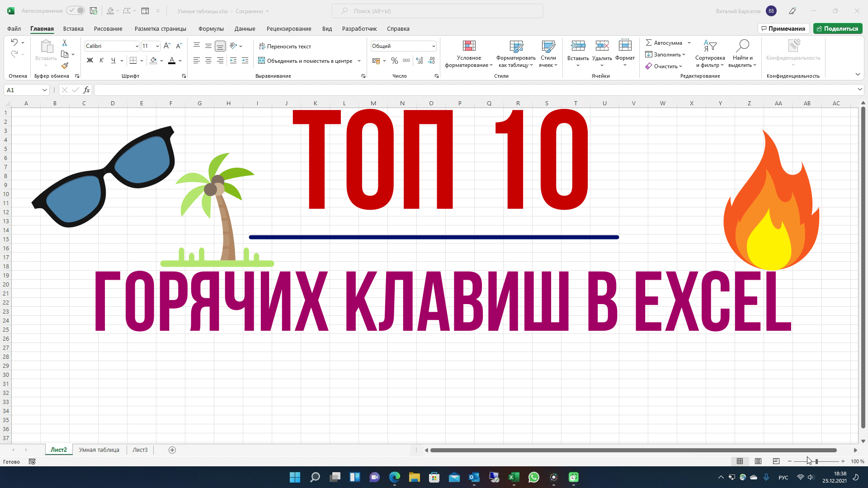Increase indent in alignment group

pyautogui.click(x=245, y=61)
